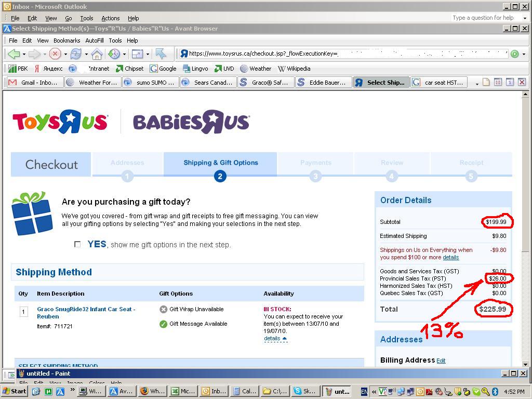
Task: Click the green Go button beside address bar
Action: [x=515, y=54]
